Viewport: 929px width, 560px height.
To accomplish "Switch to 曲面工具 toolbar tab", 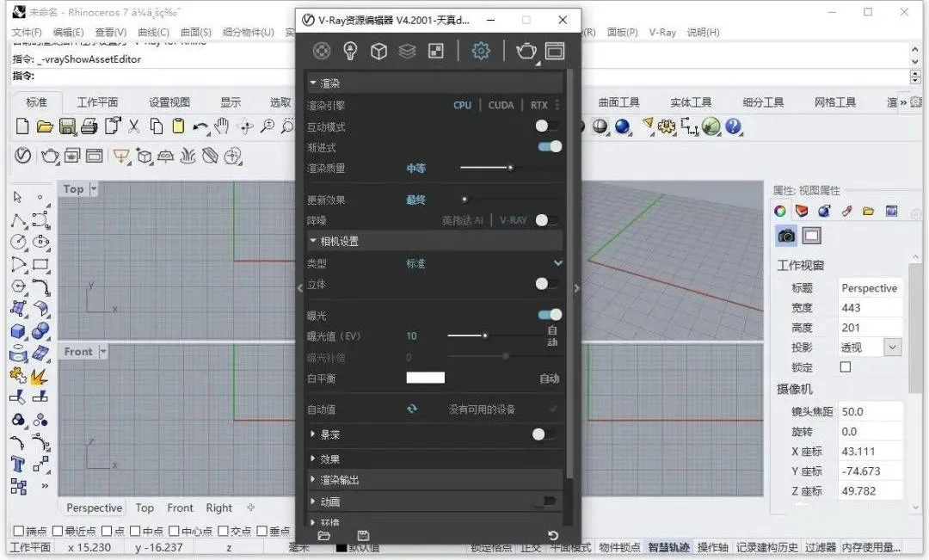I will click(x=619, y=102).
